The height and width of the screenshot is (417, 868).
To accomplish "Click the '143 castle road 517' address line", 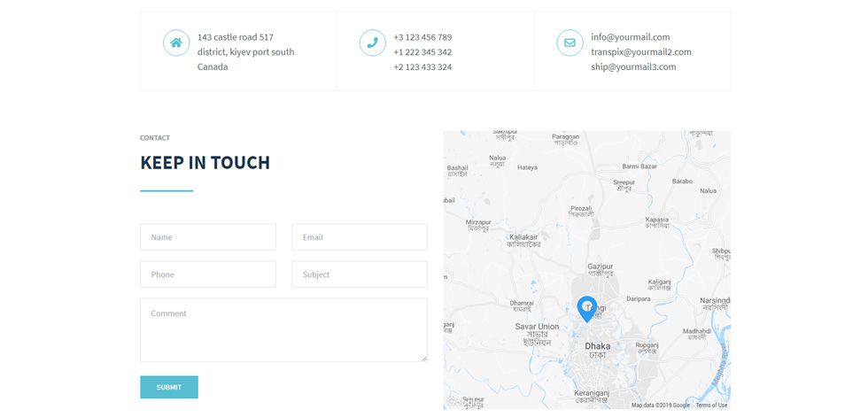I will tap(236, 37).
